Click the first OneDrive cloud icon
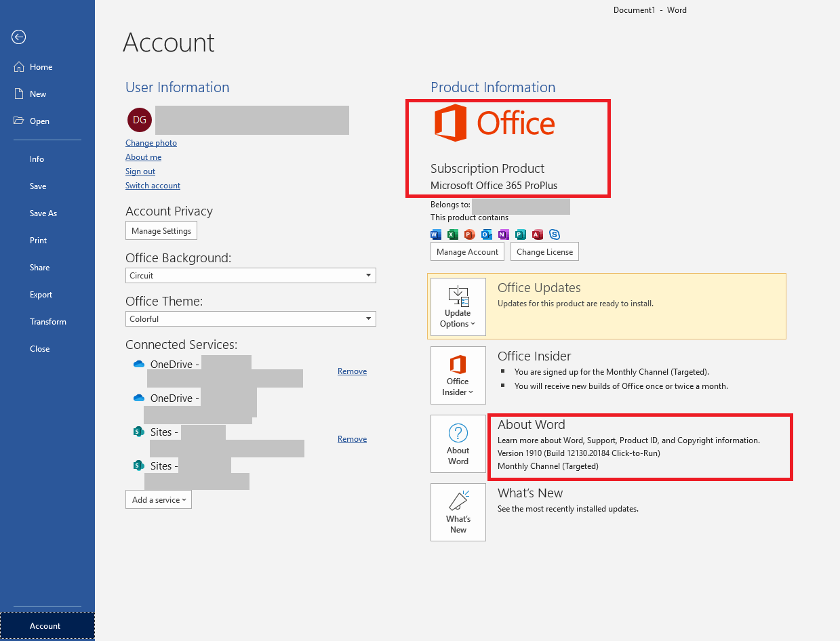 pyautogui.click(x=139, y=364)
